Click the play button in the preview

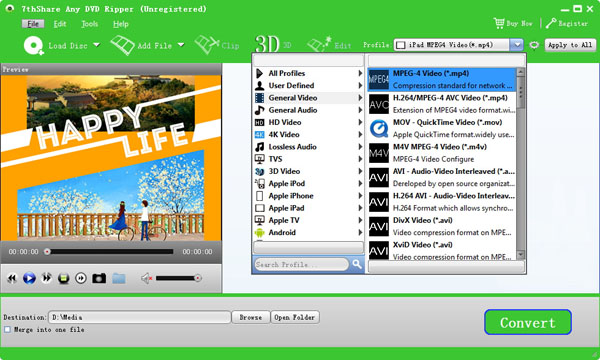coord(29,278)
